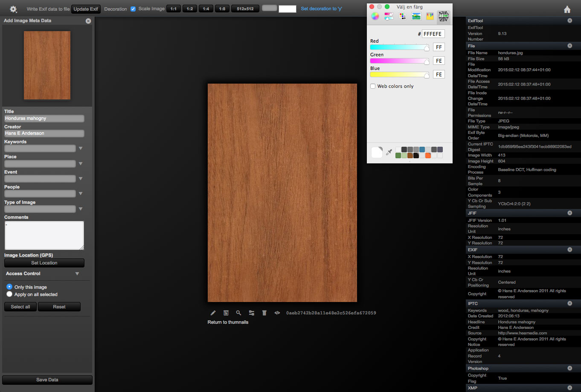The image size is (581, 392).
Task: Select Apply on all selected radio button
Action: 9,294
